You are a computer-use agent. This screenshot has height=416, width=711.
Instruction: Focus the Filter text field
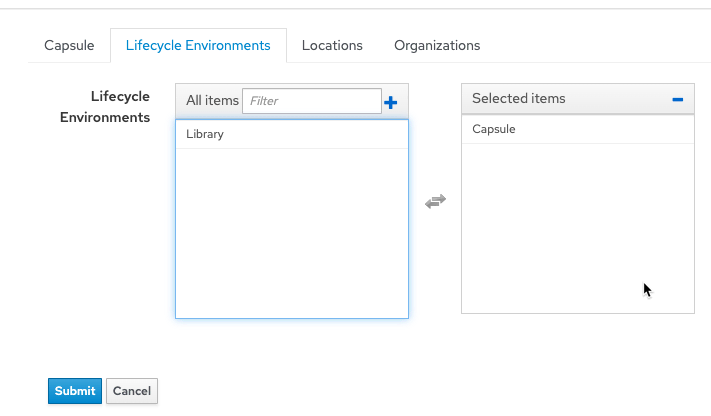(311, 101)
